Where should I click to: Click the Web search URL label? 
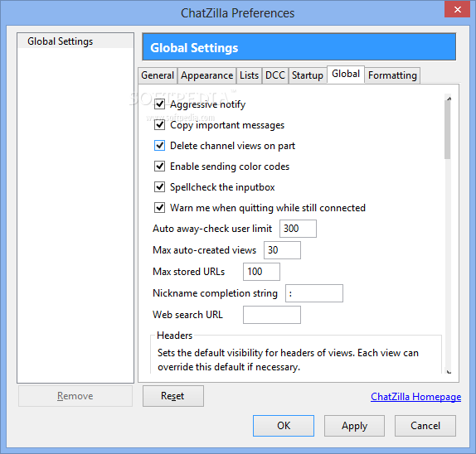[187, 315]
